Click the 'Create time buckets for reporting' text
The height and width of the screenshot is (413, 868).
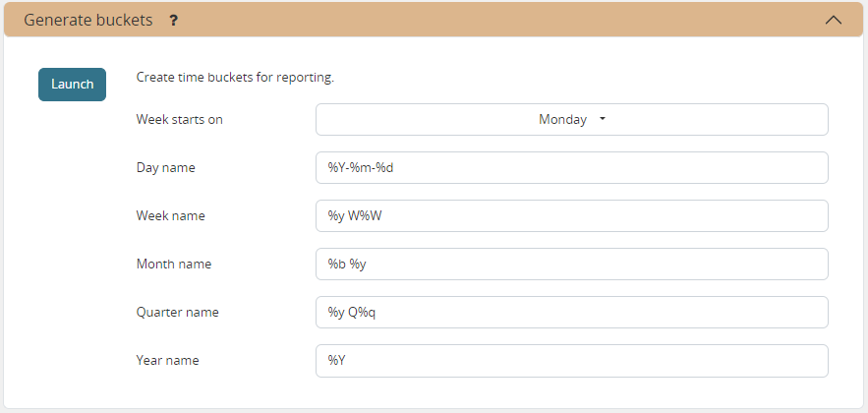pyautogui.click(x=235, y=78)
